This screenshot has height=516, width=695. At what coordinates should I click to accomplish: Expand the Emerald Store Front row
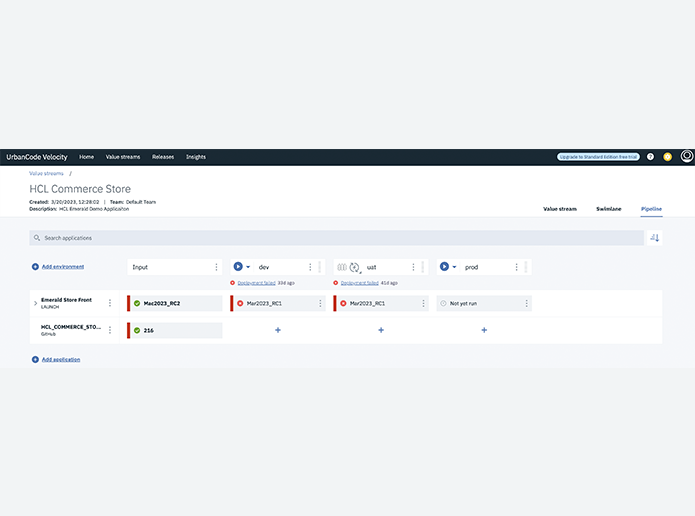click(x=35, y=303)
